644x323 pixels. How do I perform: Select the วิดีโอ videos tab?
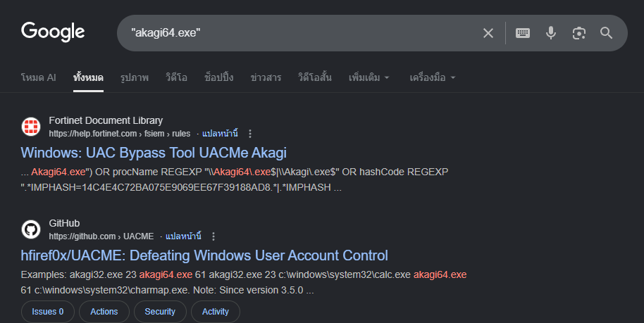click(176, 77)
